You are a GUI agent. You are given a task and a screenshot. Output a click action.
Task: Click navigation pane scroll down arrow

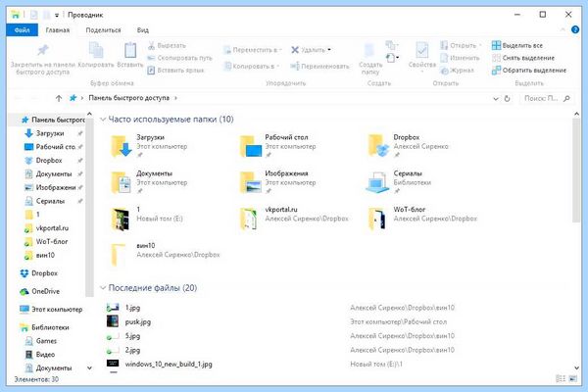[x=89, y=368]
